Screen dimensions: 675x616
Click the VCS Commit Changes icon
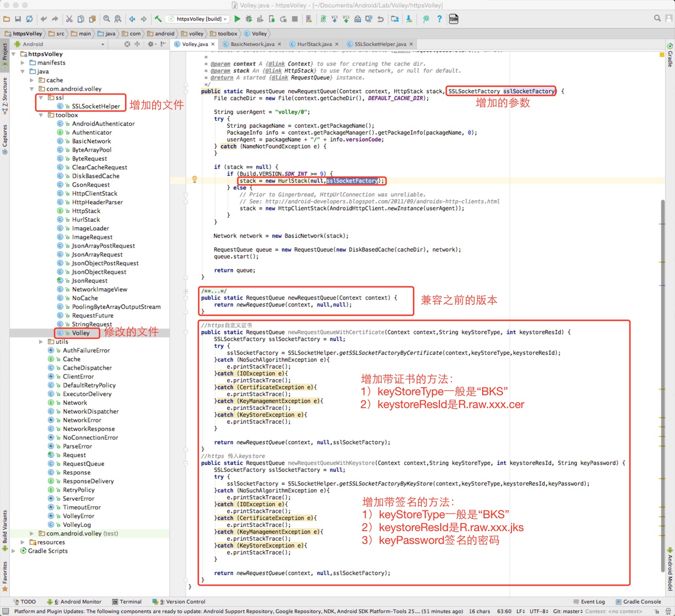click(x=346, y=19)
